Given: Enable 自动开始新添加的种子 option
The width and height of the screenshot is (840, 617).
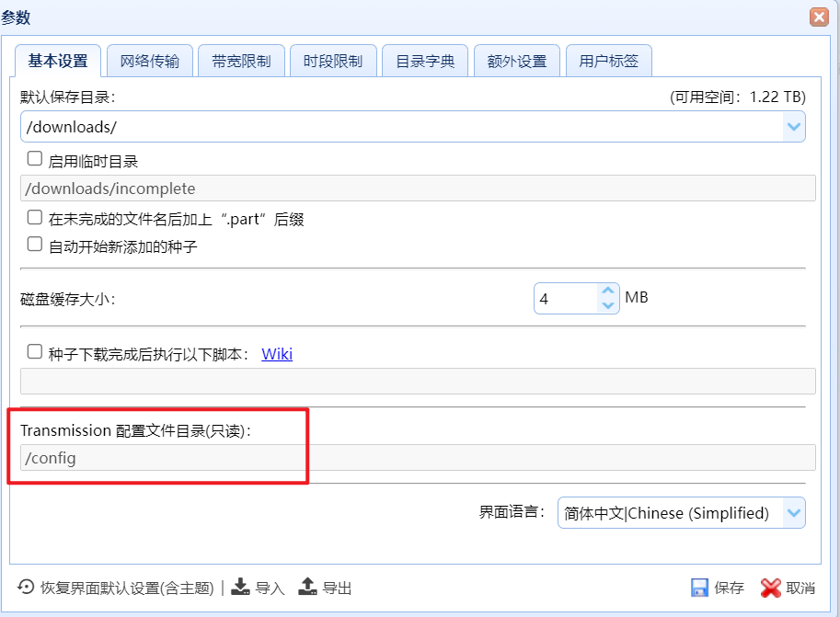Looking at the screenshot, I should click(34, 243).
